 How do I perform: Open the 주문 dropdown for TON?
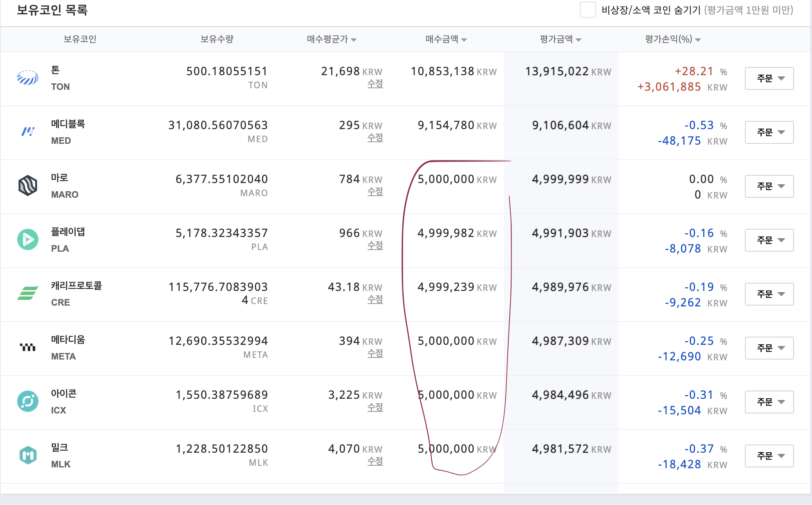pyautogui.click(x=769, y=78)
